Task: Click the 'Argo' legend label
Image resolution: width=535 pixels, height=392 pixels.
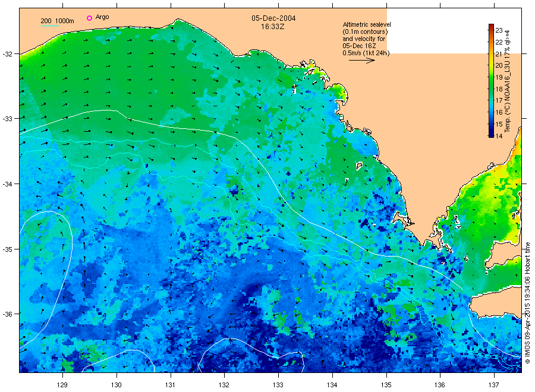Action: coord(102,17)
